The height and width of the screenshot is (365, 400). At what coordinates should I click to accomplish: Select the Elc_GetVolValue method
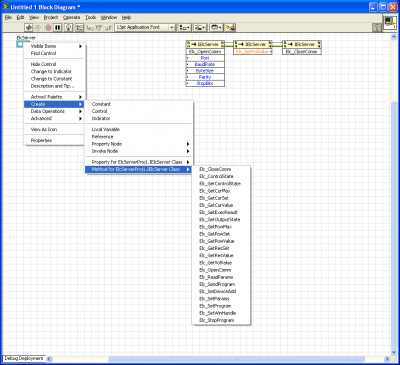pos(221,263)
